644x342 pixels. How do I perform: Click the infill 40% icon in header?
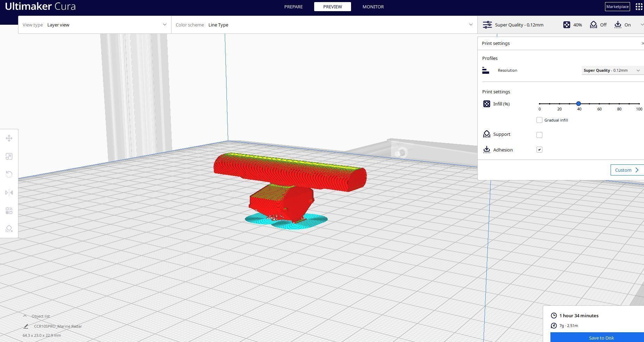coord(567,25)
